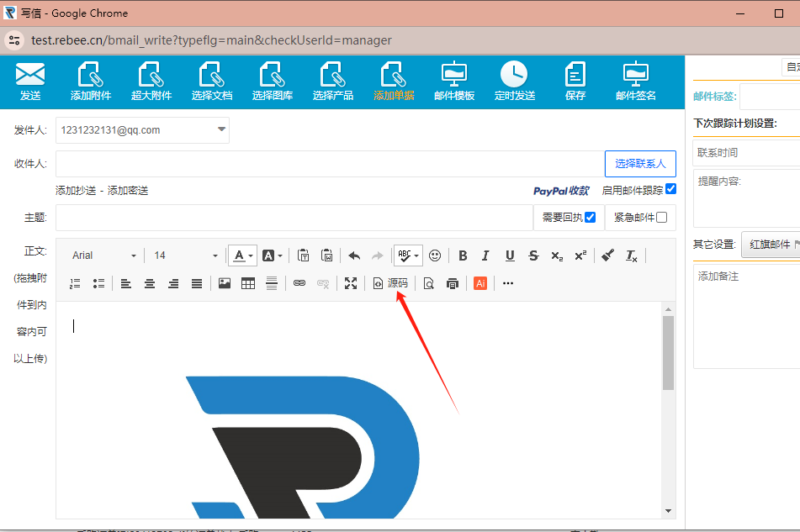The width and height of the screenshot is (800, 532).
Task: Insert an image into the body
Action: [225, 283]
